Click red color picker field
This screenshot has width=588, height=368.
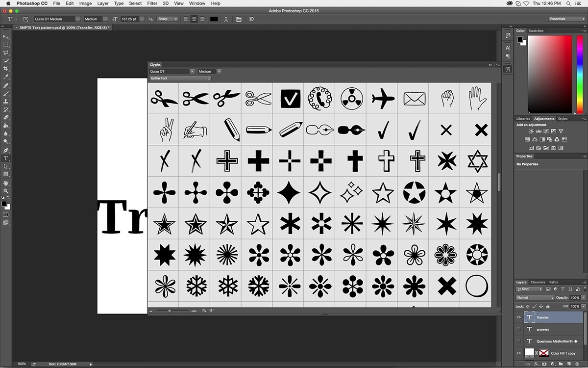point(550,75)
